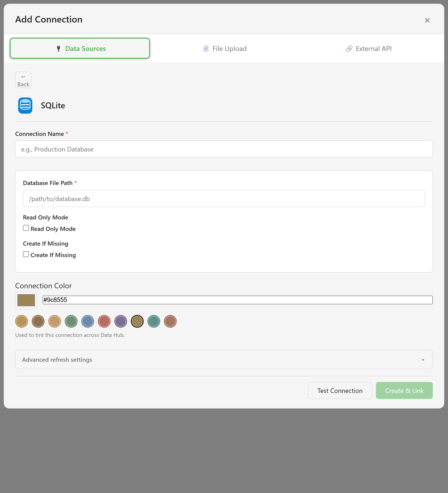Close the Add Connection dialog
The image size is (448, 493).
tap(427, 20)
